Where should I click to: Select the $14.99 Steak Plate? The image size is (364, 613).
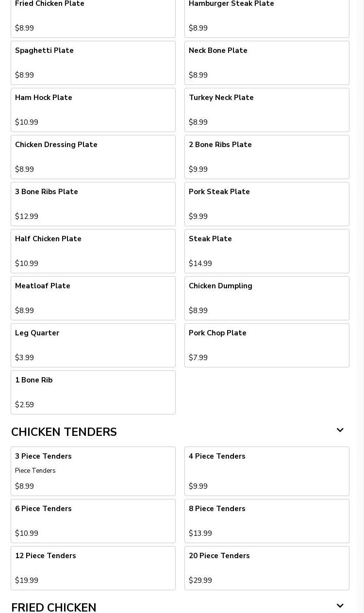click(267, 251)
